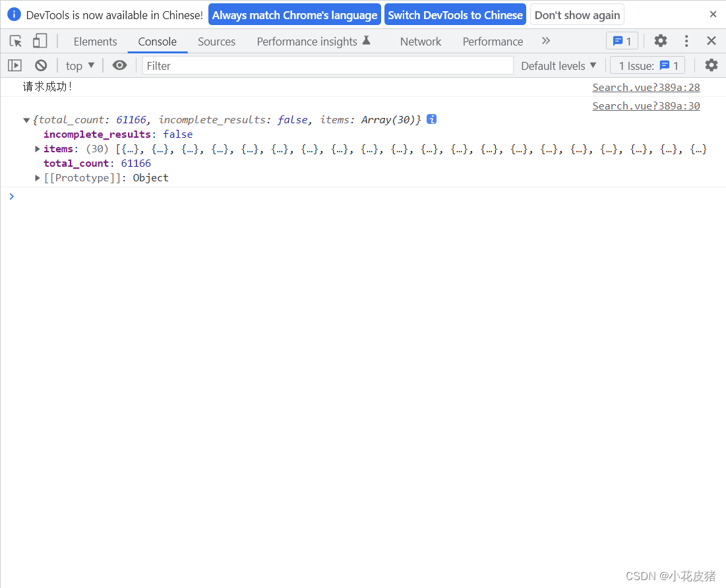The image size is (726, 588).
Task: Collapse the logged total_count object
Action: click(26, 121)
